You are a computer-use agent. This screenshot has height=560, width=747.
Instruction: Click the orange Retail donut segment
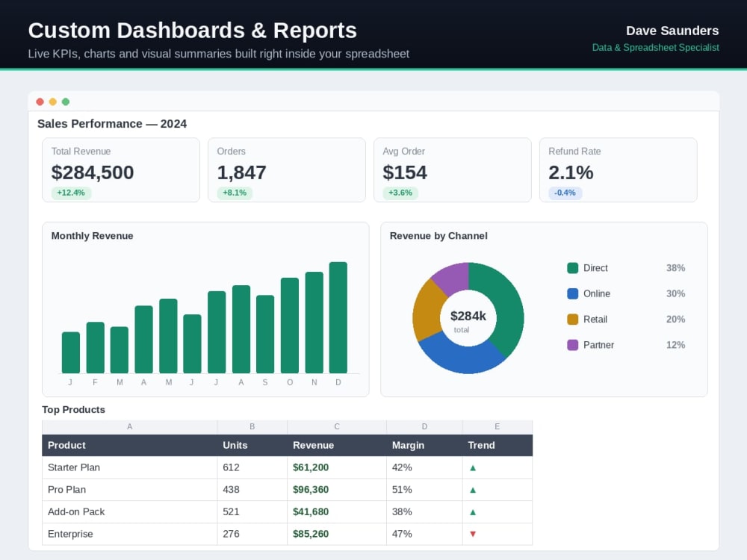427,311
